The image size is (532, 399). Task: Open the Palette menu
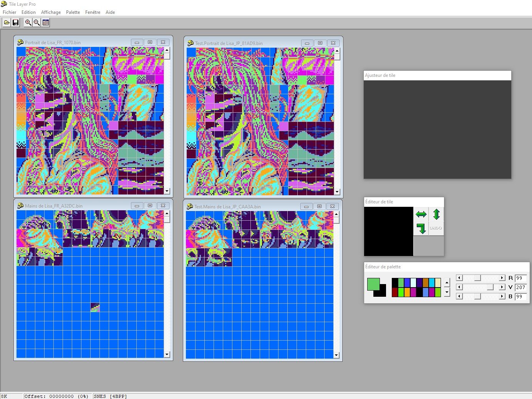click(x=73, y=12)
